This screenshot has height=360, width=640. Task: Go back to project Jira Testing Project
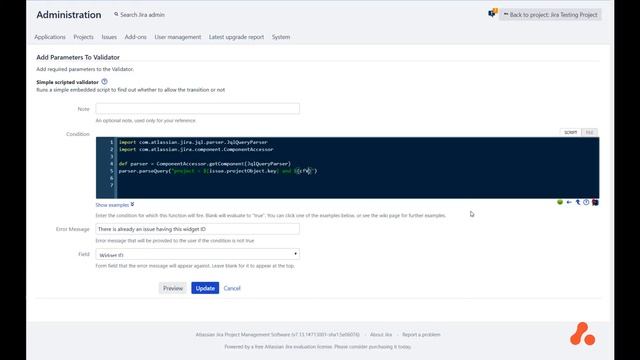point(550,15)
